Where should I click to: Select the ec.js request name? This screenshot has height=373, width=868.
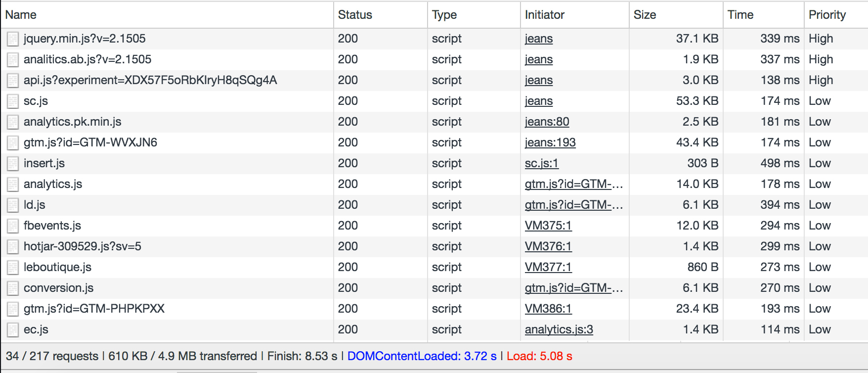click(36, 329)
